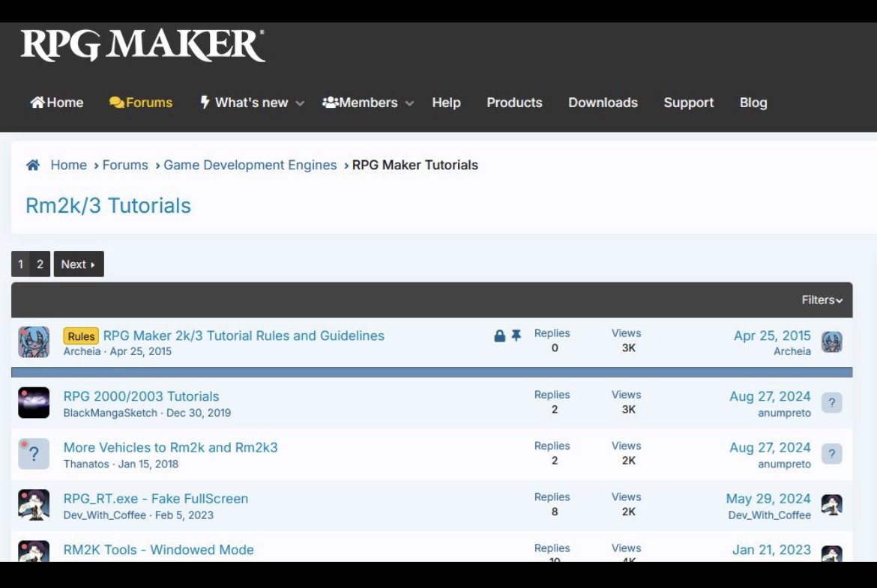877x588 pixels.
Task: Open the Help menu item
Action: coord(446,103)
